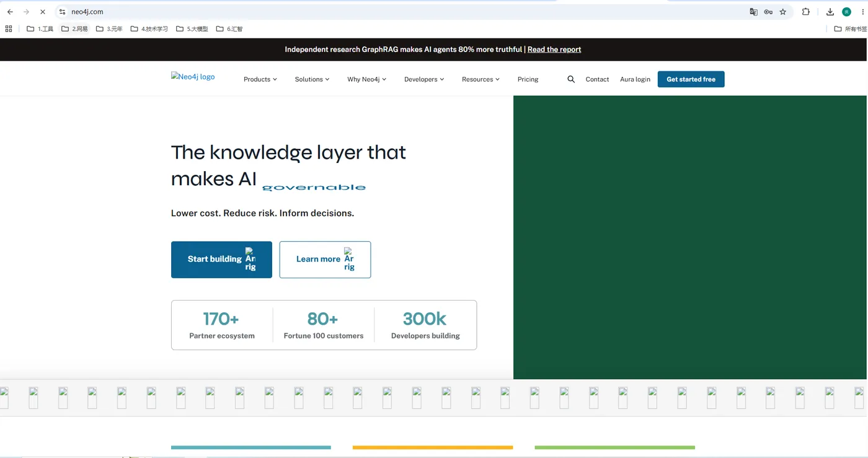This screenshot has height=458, width=868.
Task: Click the headline "The knowledge layer that"
Action: (x=288, y=152)
